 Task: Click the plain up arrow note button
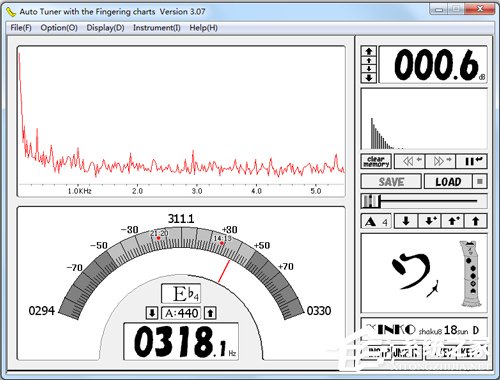click(476, 221)
